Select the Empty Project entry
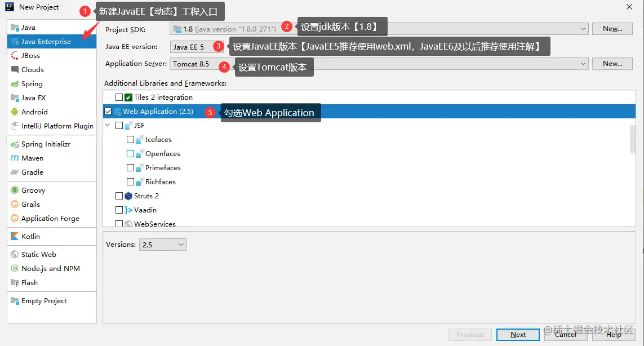644x346 pixels. point(52,301)
